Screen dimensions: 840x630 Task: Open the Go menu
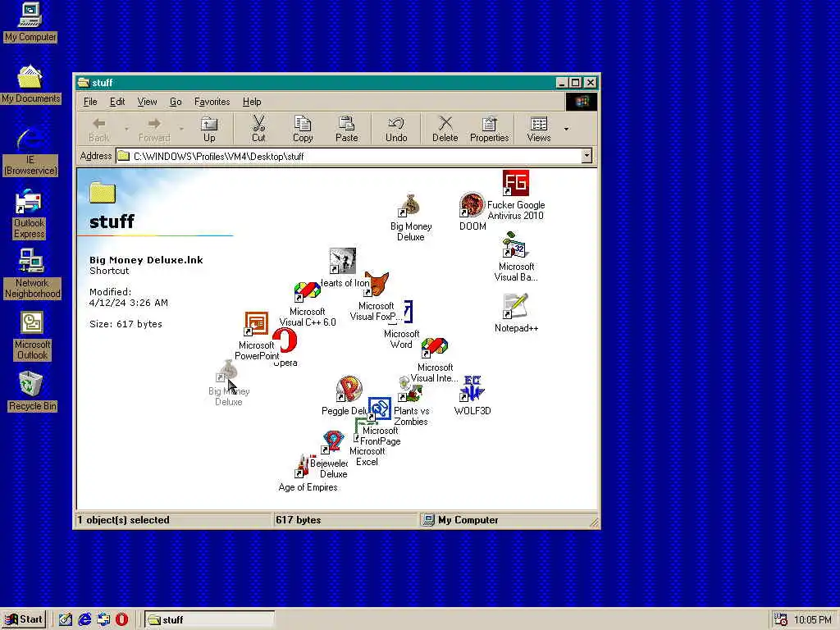coord(176,102)
